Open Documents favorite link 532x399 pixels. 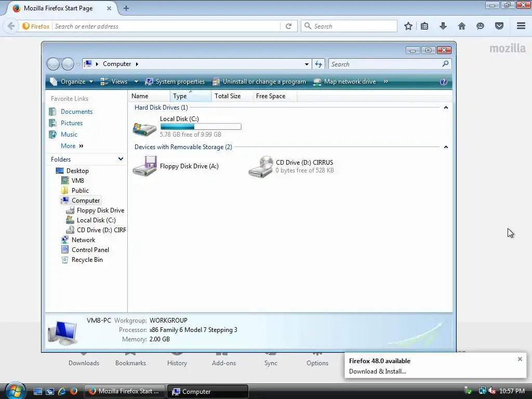point(77,112)
